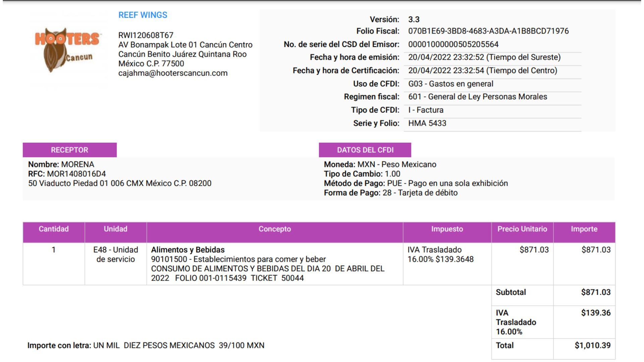Click the Cantidad column header
This screenshot has height=362, width=644.
click(54, 229)
